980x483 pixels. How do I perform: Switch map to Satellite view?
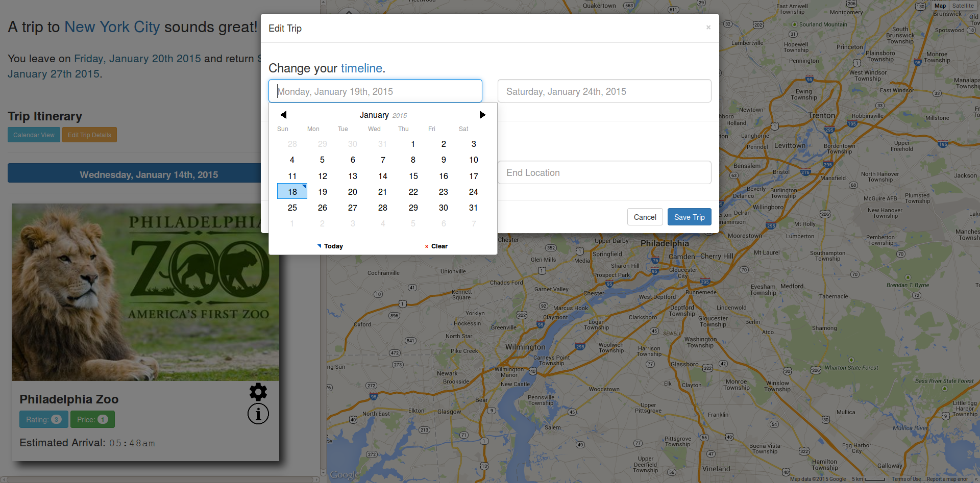pyautogui.click(x=963, y=6)
